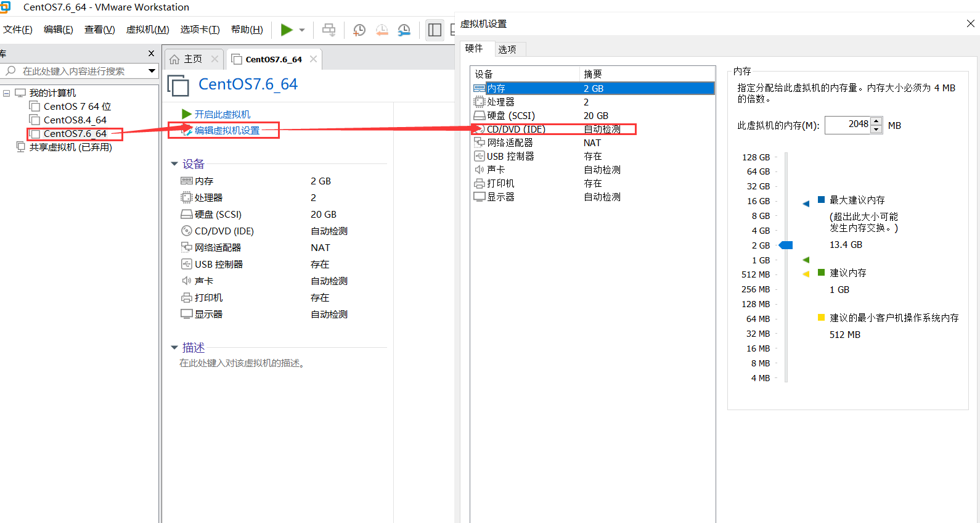Switch to 选项 tab in settings
This screenshot has width=980, height=523.
pos(507,49)
